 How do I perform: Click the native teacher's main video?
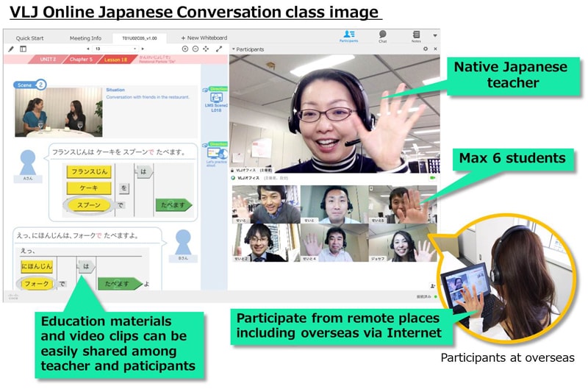click(334, 113)
